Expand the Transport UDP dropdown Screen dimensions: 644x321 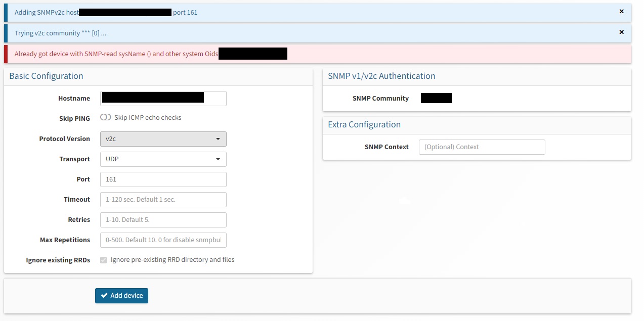pyautogui.click(x=163, y=159)
